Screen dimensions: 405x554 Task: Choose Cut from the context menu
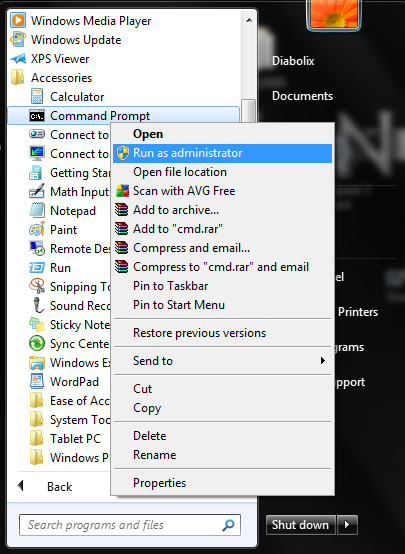pyautogui.click(x=222, y=389)
